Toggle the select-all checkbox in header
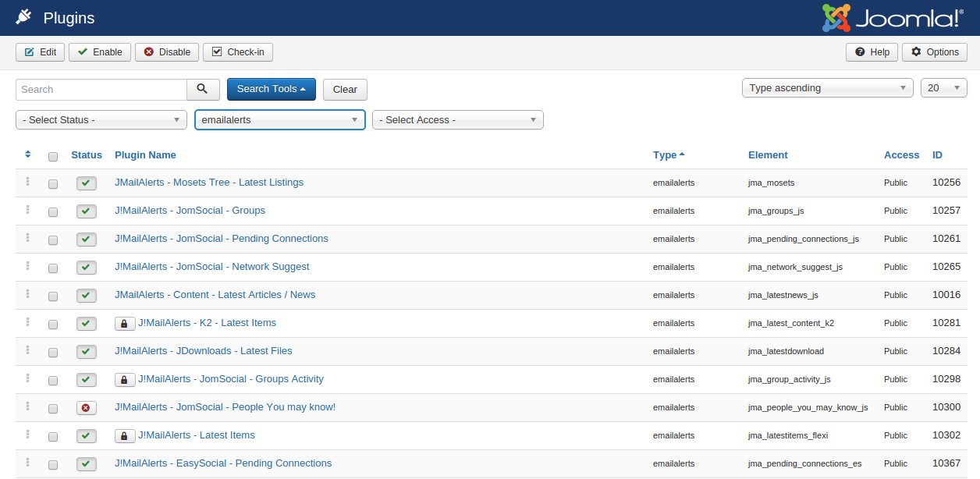 [x=53, y=157]
